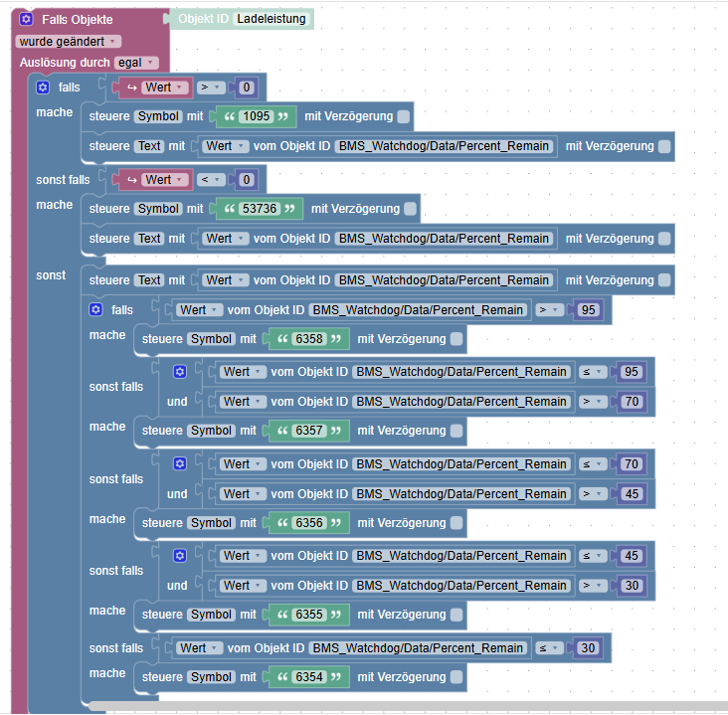
Task: Click the number field 95 in the first nested falls
Action: click(x=588, y=310)
